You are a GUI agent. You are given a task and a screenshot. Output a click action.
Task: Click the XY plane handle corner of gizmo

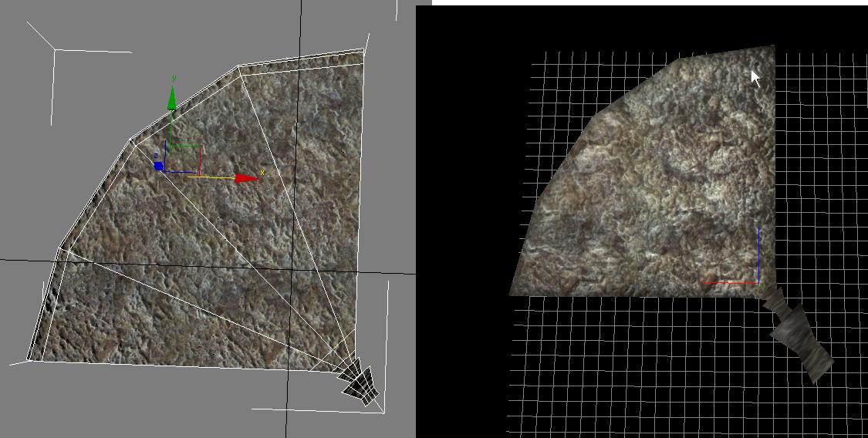(200, 147)
